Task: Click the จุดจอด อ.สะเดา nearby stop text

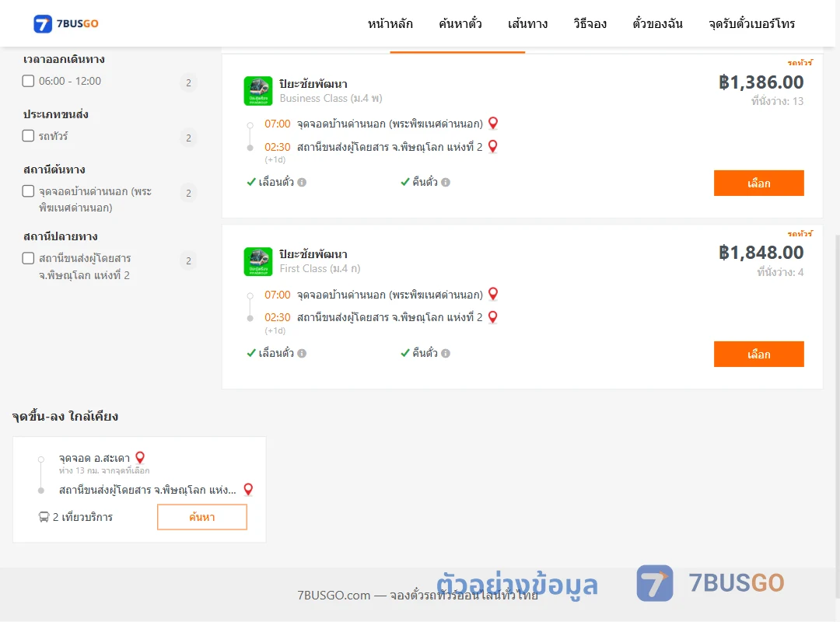Action: pyautogui.click(x=94, y=458)
